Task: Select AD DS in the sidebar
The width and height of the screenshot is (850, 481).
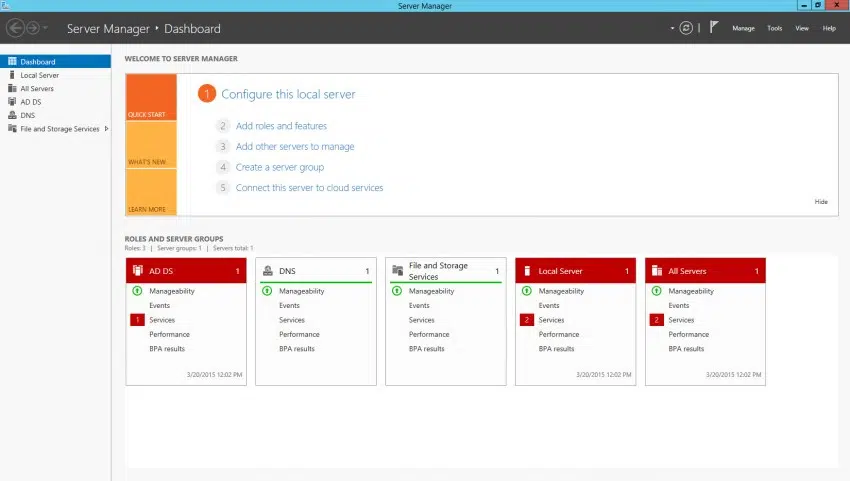Action: point(55,101)
